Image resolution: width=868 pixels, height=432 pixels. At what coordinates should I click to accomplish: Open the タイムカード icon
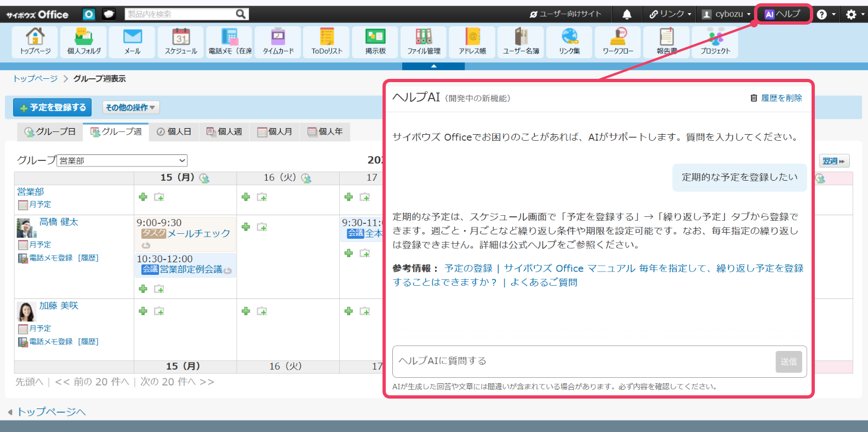278,42
